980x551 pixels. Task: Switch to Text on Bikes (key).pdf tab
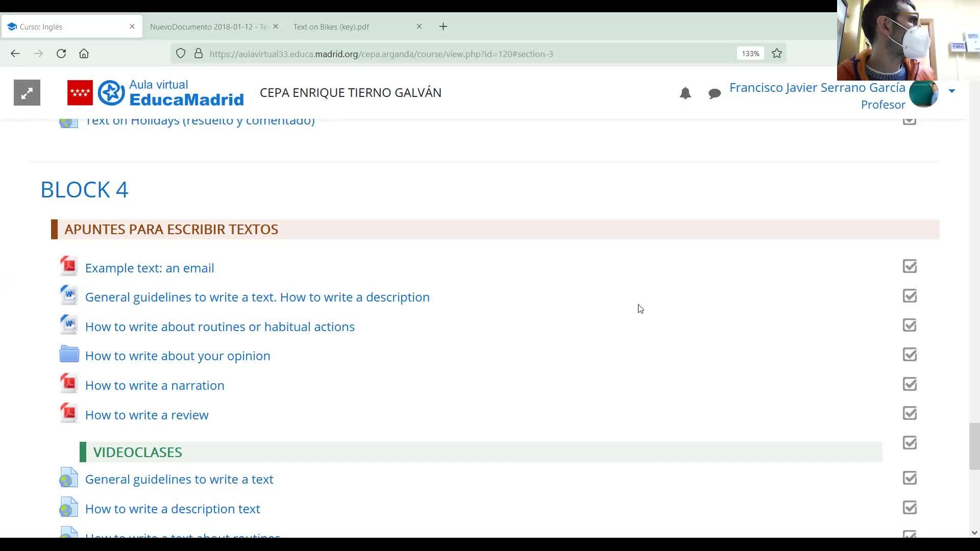(x=331, y=27)
